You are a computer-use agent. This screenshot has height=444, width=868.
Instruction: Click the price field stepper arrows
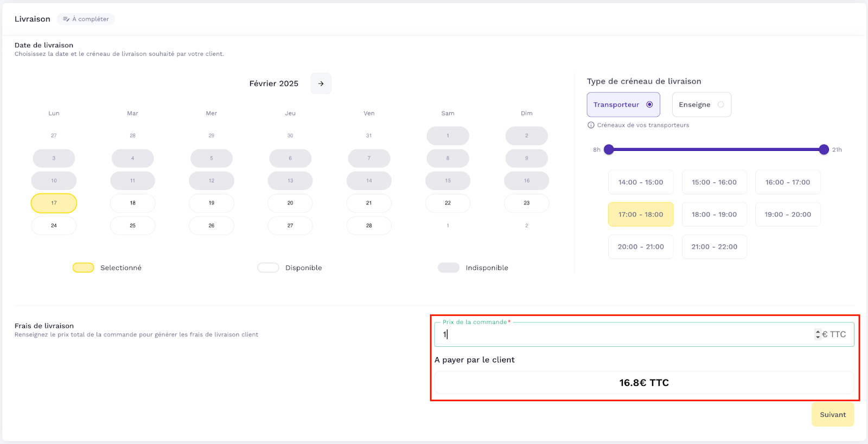point(818,334)
